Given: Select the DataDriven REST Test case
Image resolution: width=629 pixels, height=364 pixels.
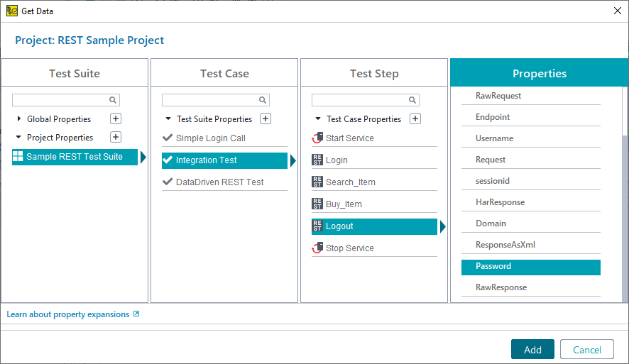Looking at the screenshot, I should (x=219, y=182).
